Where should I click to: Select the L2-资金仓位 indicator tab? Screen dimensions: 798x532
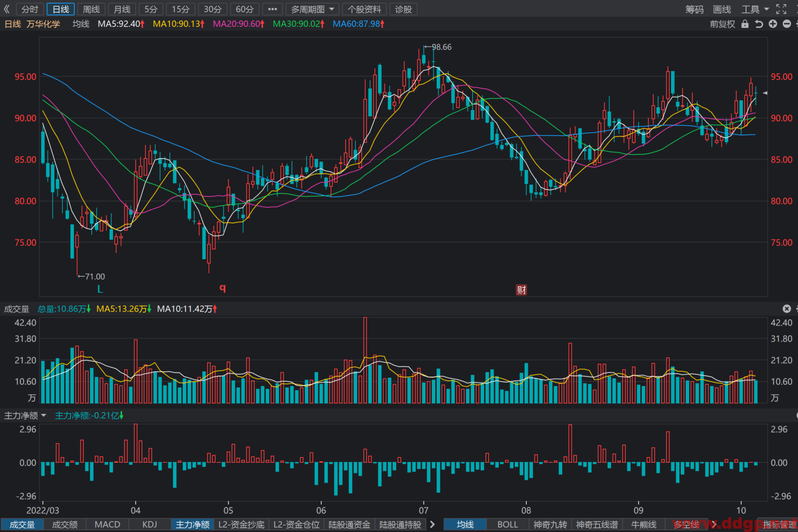pos(296,525)
